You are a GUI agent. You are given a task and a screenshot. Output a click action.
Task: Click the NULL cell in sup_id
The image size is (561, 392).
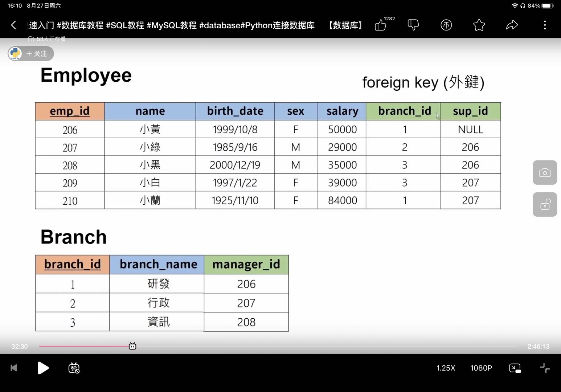(470, 130)
